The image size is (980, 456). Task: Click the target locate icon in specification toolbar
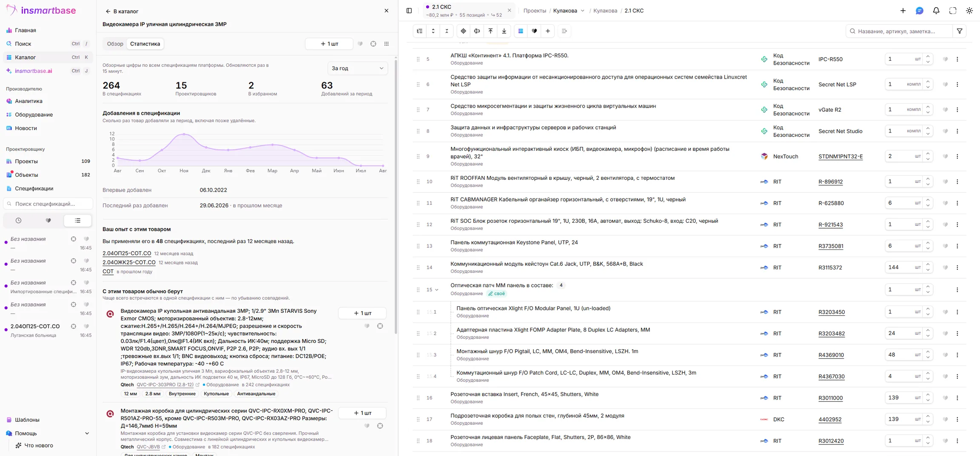(464, 31)
